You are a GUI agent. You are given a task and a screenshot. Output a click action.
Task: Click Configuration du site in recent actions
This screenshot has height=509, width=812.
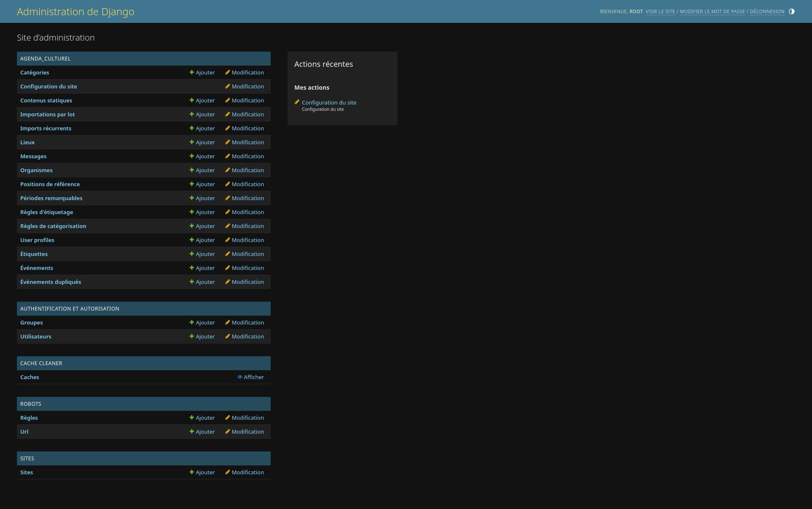point(329,103)
